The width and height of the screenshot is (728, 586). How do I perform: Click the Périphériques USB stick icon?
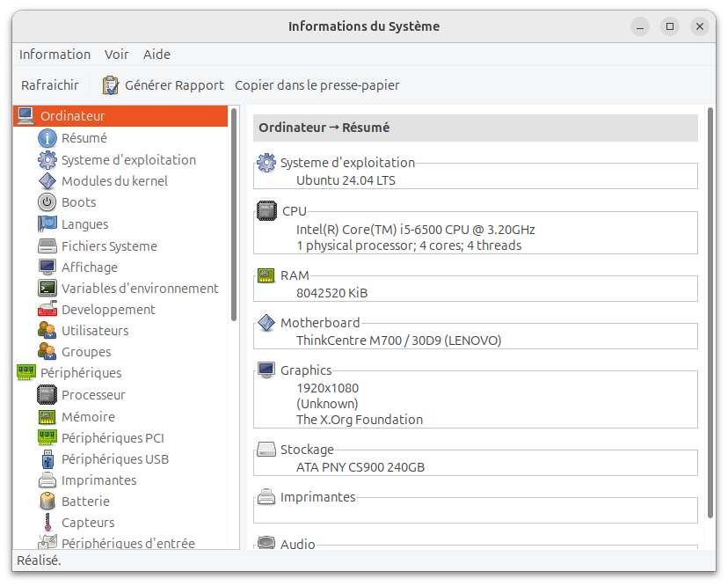pos(47,459)
